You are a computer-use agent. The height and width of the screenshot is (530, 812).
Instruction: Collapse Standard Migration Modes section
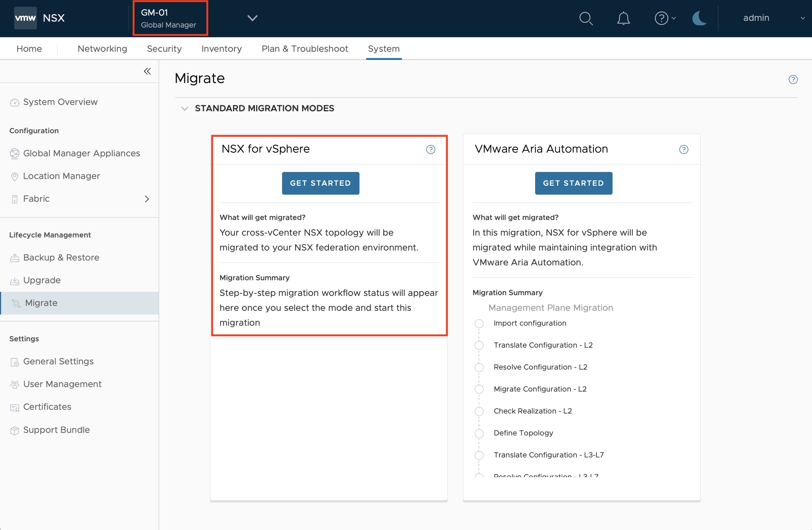click(184, 109)
